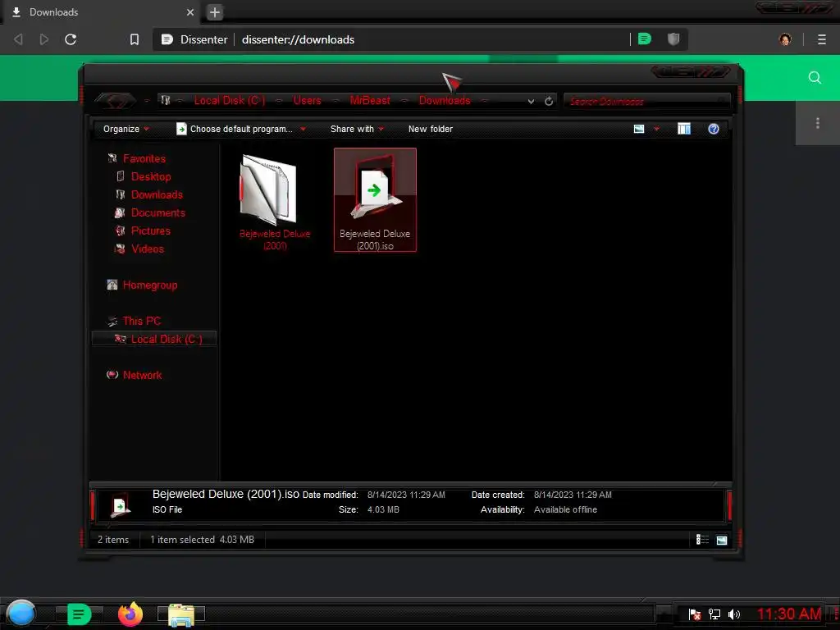
Task: Open Downloads in the navigation pane
Action: (x=157, y=195)
